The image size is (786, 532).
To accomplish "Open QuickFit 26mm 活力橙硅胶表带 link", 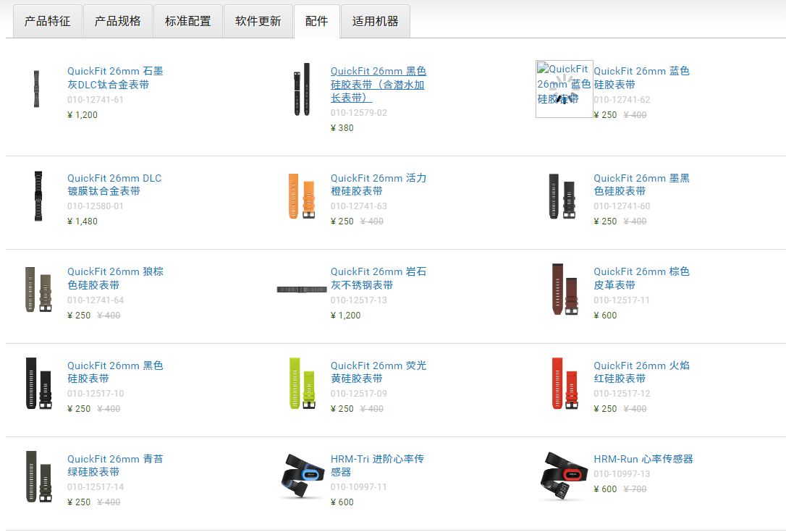I will pos(379,185).
